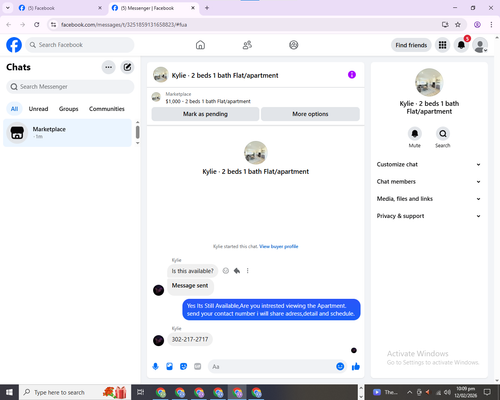The image size is (500, 400).
Task: Select the Communities chats filter
Action: pos(107,109)
